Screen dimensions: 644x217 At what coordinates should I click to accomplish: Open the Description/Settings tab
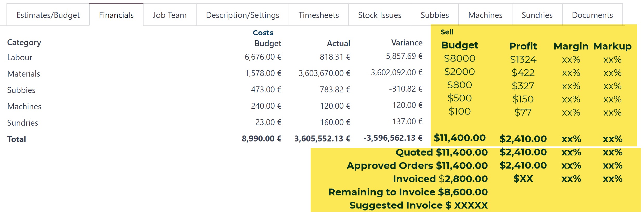[x=242, y=15]
